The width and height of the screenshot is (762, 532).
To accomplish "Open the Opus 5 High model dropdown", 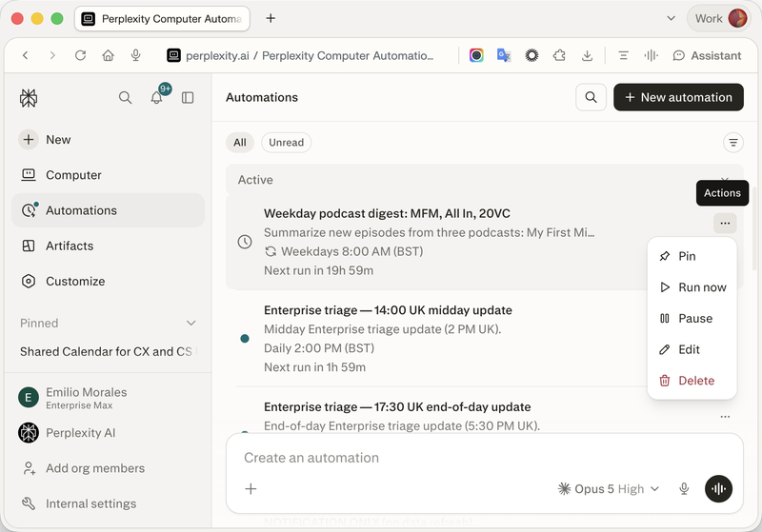I will (609, 489).
